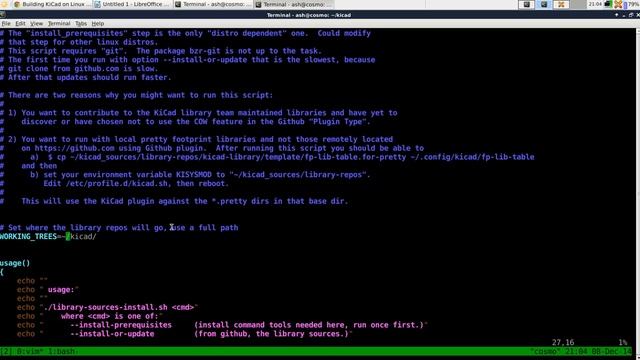Select tmux window '0:vim*' in status bar

29,351
